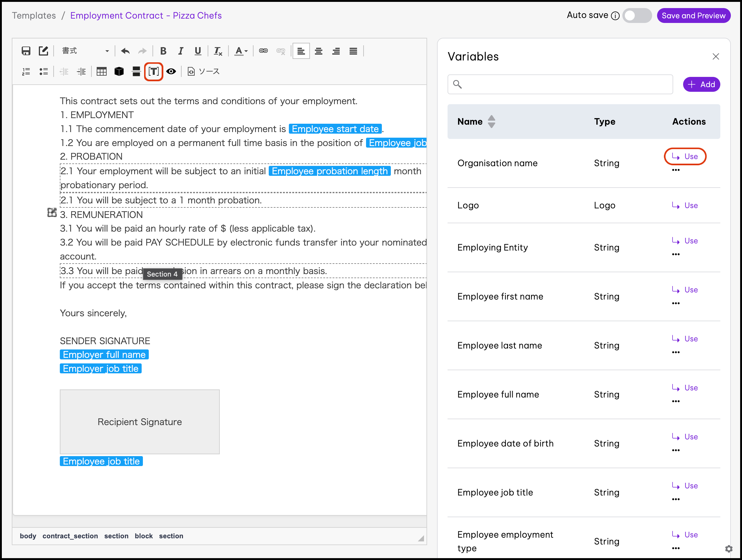Viewport: 742px width, 560px height.
Task: Click the insert link icon
Action: tap(263, 51)
